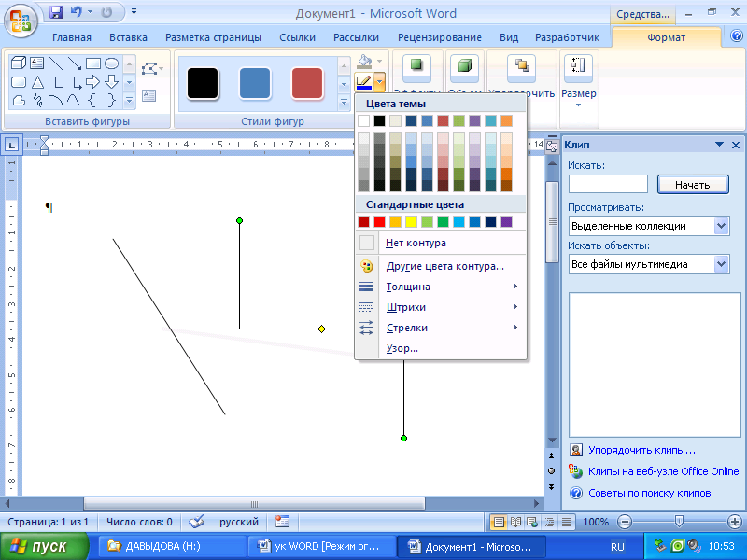
Task: Click the Shape Fill paint bucket
Action: point(364,62)
